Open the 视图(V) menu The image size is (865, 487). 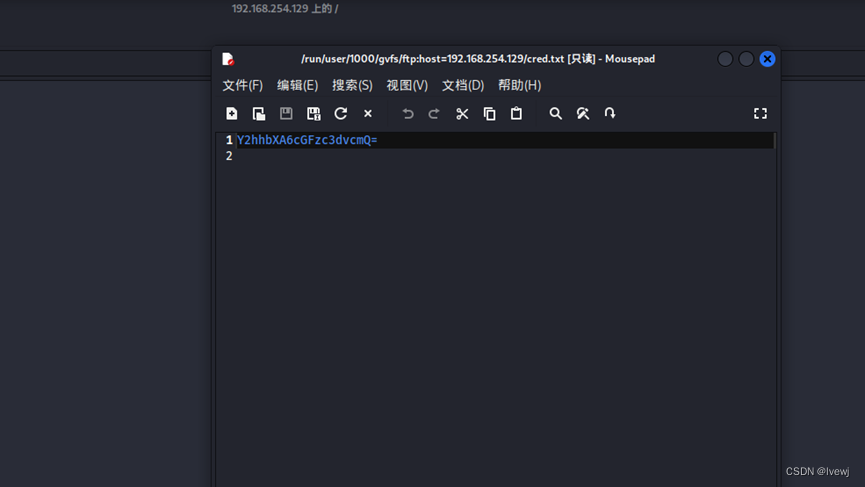click(407, 85)
